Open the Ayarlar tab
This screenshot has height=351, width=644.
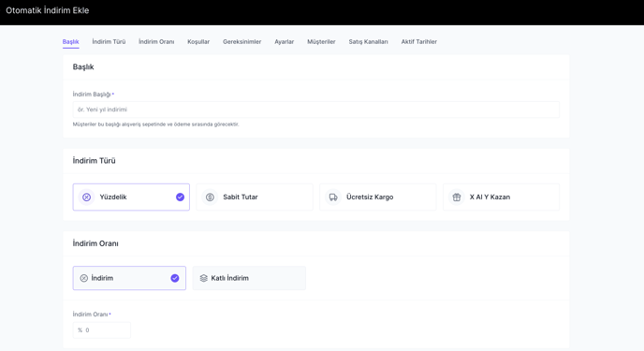285,41
